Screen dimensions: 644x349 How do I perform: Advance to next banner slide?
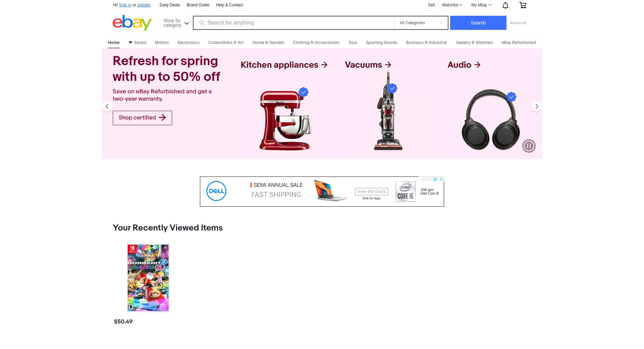[537, 106]
